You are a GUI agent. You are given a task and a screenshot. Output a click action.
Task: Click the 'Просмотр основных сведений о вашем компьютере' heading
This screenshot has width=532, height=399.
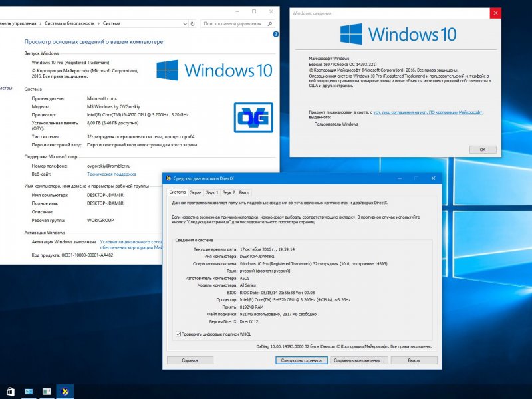coord(94,42)
